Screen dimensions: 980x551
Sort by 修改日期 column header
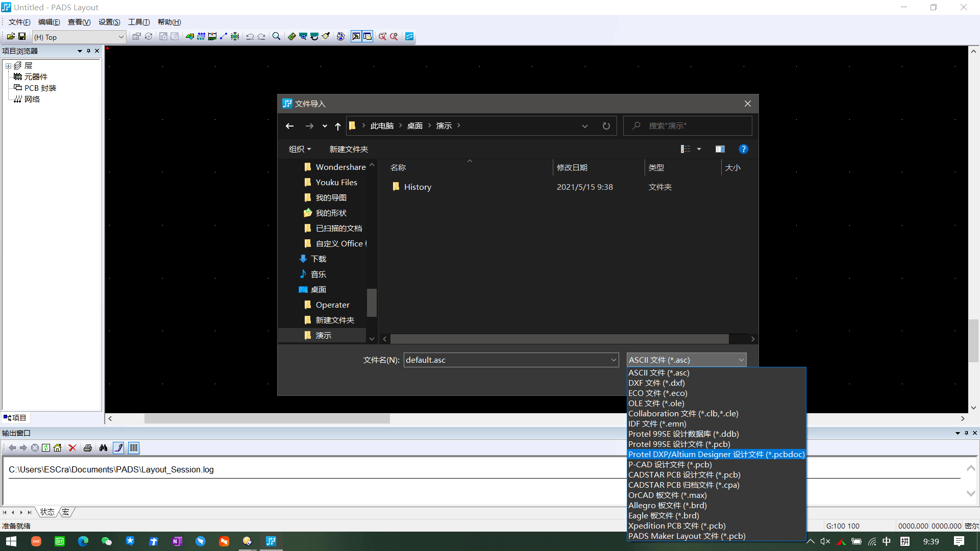tap(572, 167)
